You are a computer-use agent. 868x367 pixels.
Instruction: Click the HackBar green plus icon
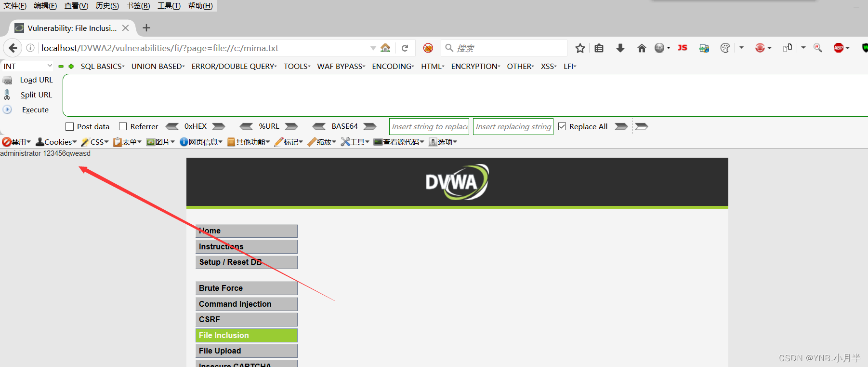pos(71,66)
